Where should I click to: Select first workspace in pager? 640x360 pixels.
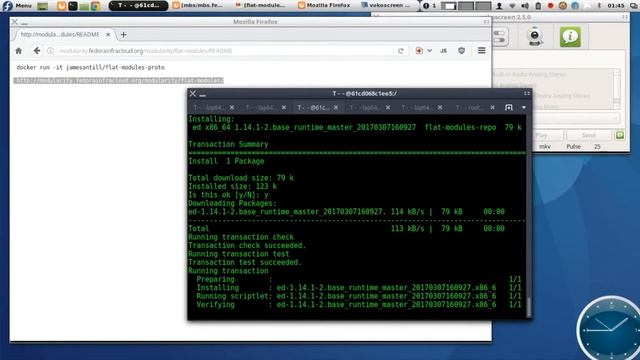(x=448, y=6)
